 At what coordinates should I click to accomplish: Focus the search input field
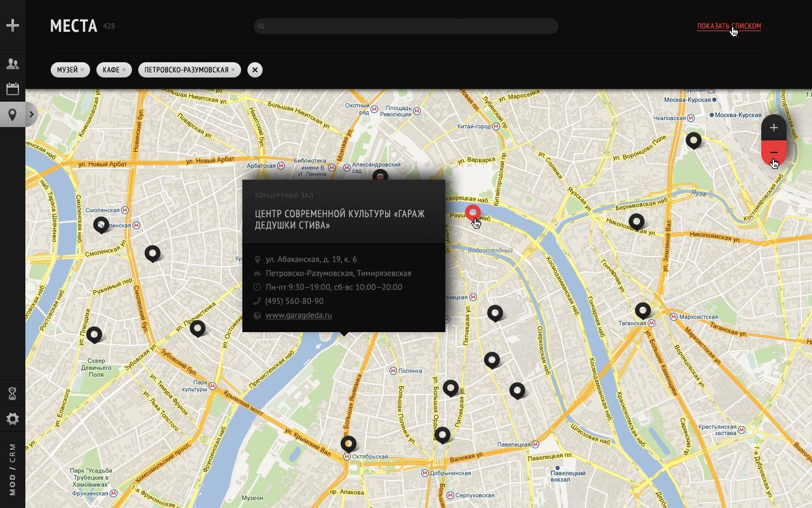pyautogui.click(x=406, y=26)
